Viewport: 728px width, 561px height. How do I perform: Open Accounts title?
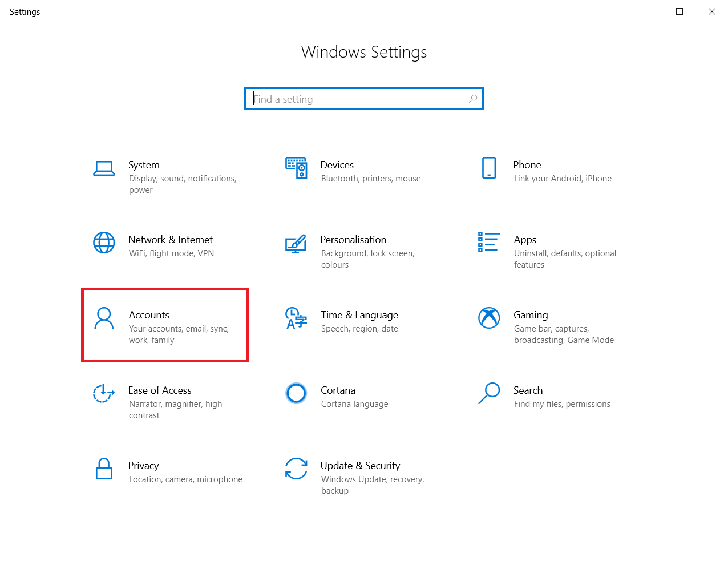click(149, 315)
